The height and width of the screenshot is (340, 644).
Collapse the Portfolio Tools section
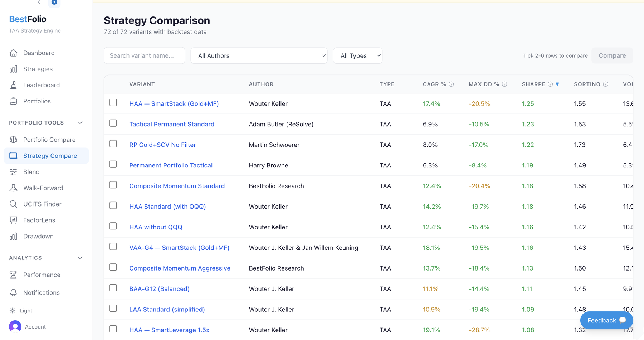pyautogui.click(x=80, y=122)
